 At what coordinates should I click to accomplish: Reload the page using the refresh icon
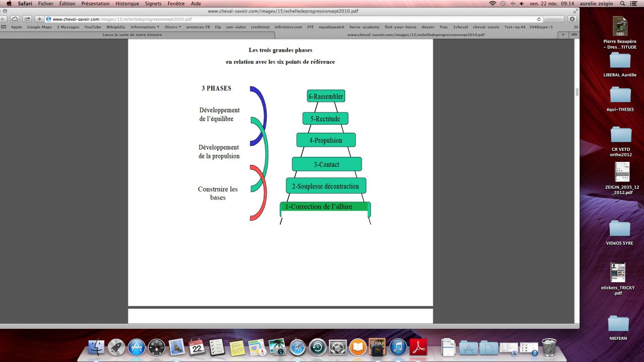[x=539, y=19]
